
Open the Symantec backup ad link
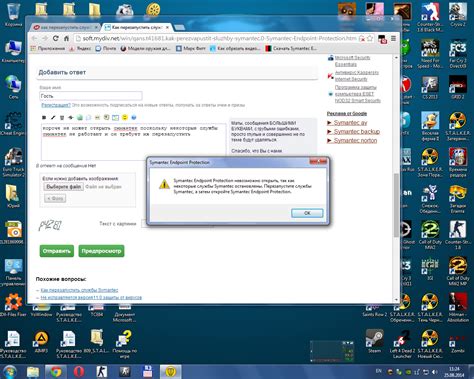(357, 132)
